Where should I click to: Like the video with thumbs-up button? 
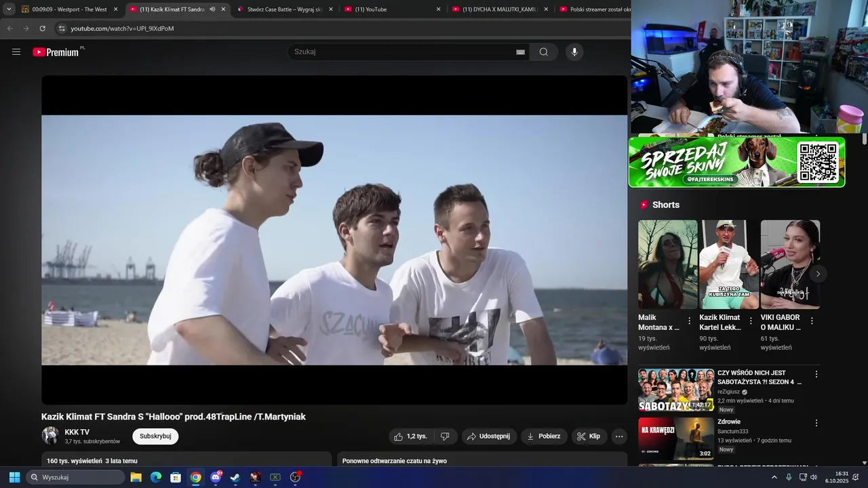click(411, 436)
